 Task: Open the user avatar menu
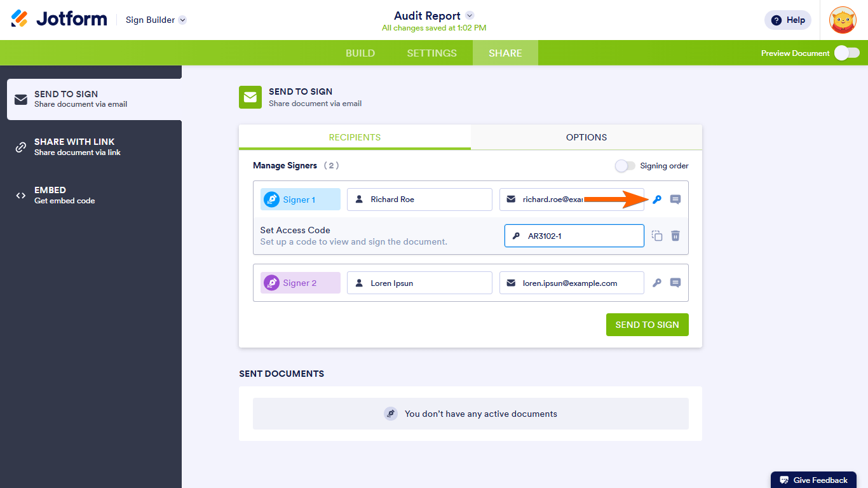[843, 20]
